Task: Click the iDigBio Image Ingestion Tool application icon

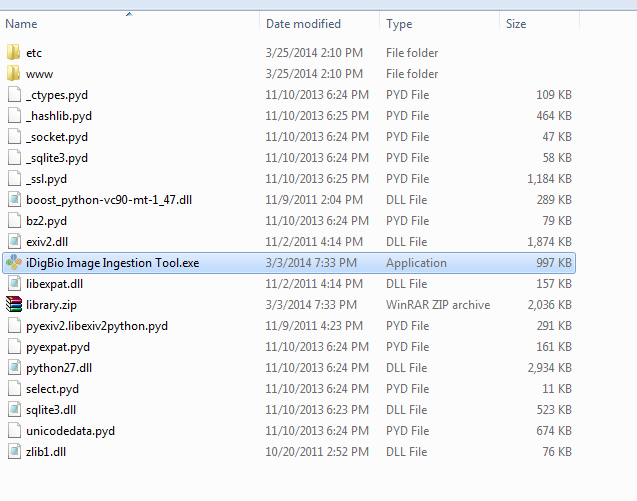Action: coord(13,263)
